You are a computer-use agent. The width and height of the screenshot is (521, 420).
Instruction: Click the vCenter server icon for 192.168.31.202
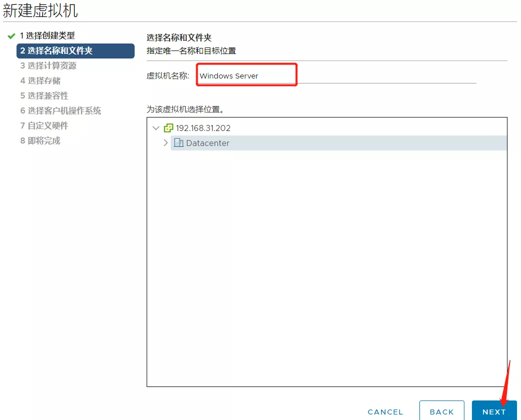click(169, 128)
